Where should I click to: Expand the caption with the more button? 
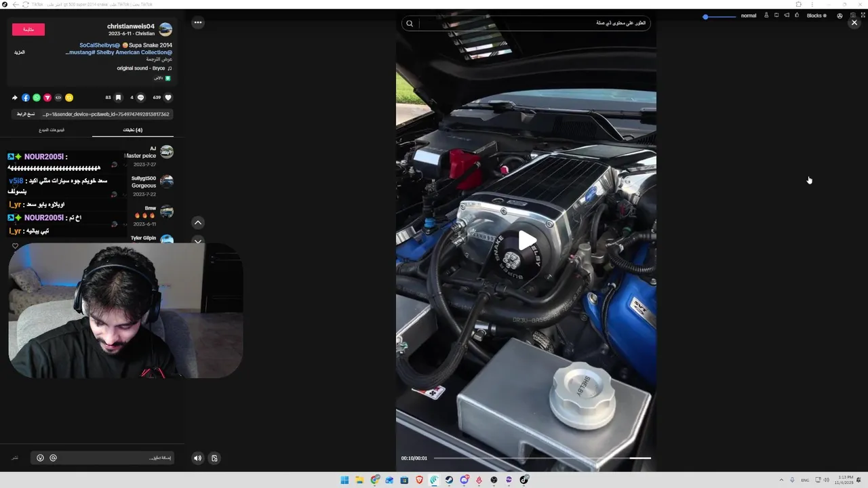point(20,52)
